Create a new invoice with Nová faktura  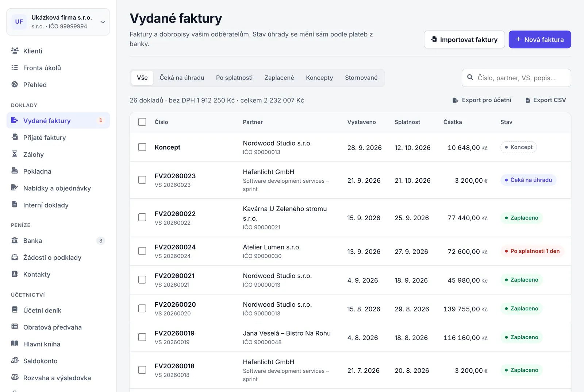coord(540,39)
